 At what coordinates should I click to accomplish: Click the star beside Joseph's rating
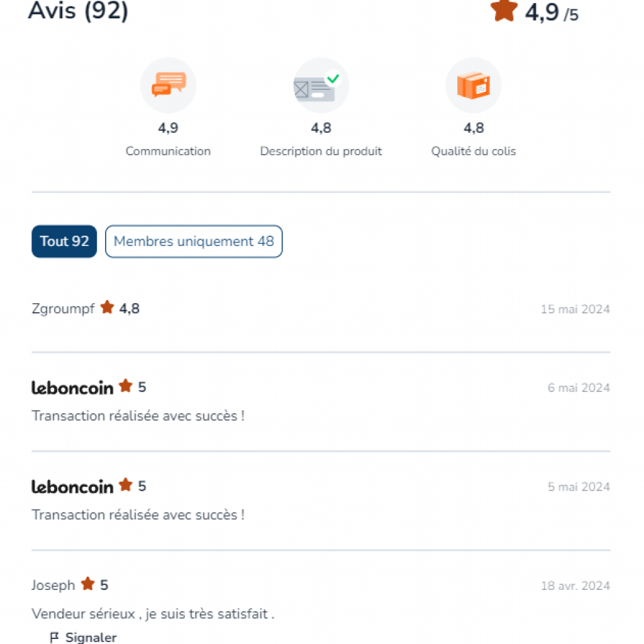pos(88,584)
